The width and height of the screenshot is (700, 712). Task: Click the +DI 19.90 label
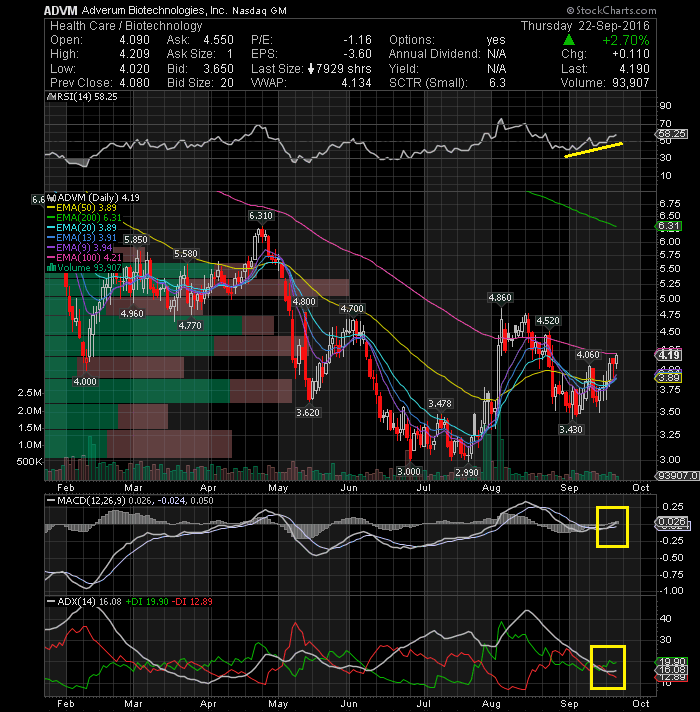point(147,602)
